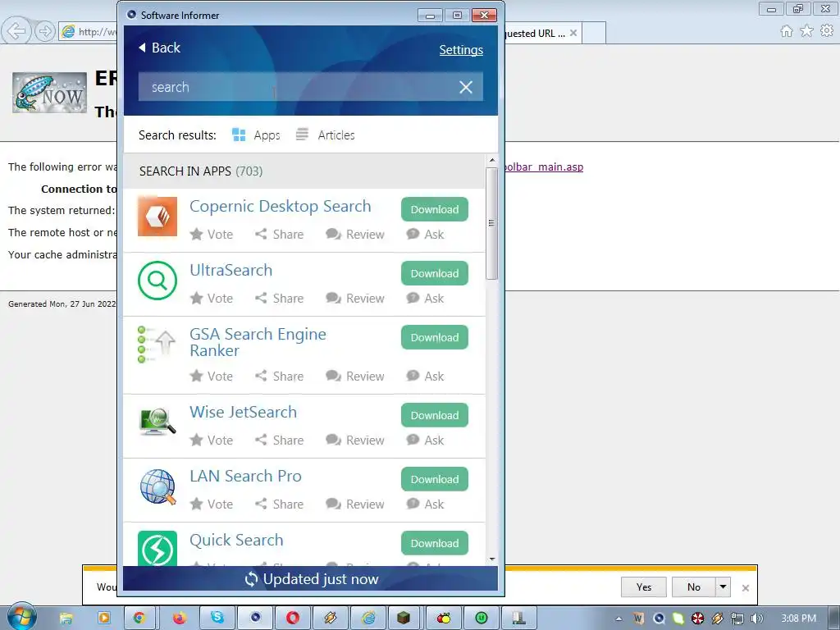The height and width of the screenshot is (630, 840).
Task: Switch to the Articles results tab
Action: point(325,135)
